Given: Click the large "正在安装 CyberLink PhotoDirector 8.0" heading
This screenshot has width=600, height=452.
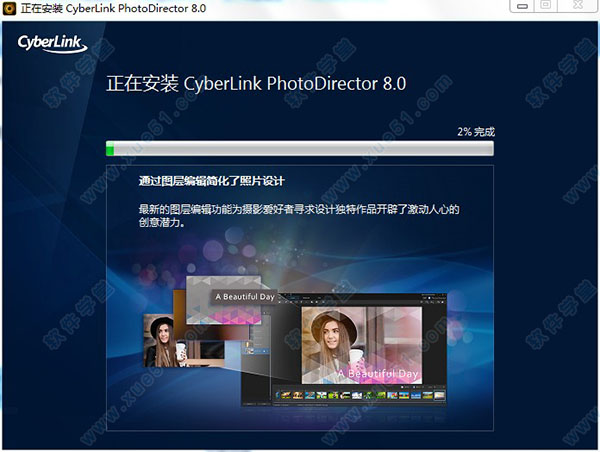Looking at the screenshot, I should click(x=256, y=82).
